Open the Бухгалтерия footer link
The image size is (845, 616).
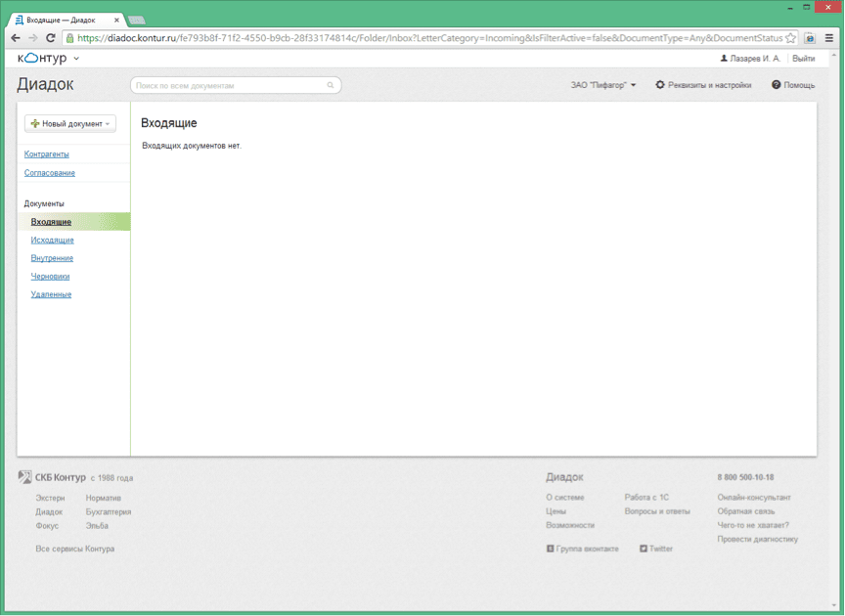pyautogui.click(x=109, y=512)
